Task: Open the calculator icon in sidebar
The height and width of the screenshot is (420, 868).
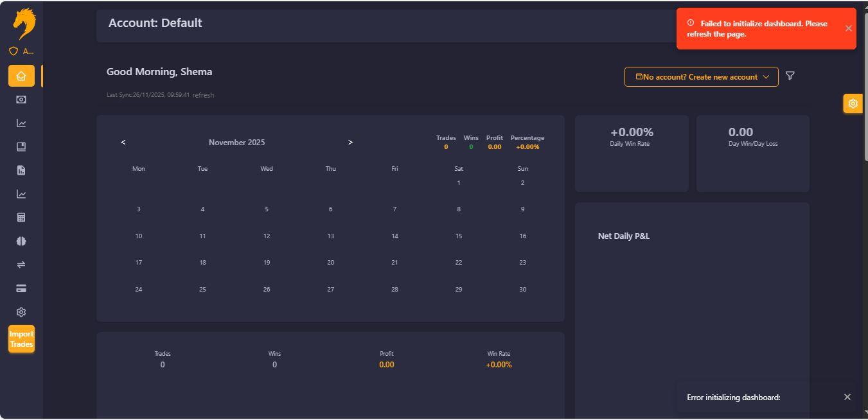Action: click(21, 218)
